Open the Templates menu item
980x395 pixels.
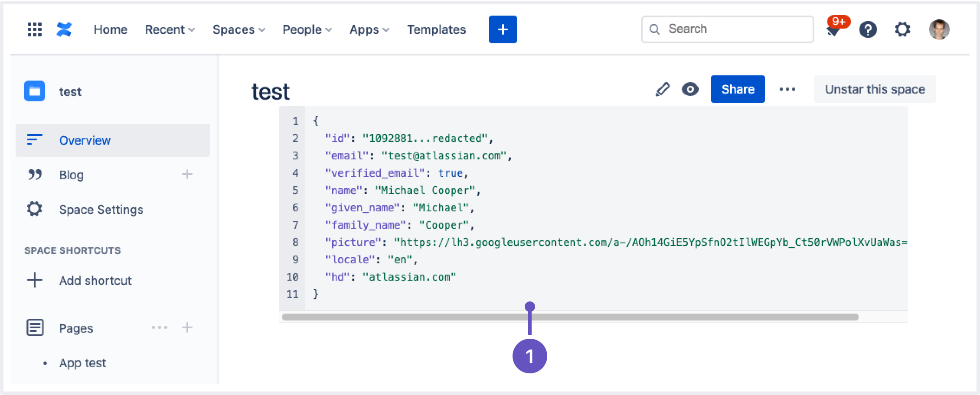coord(436,29)
